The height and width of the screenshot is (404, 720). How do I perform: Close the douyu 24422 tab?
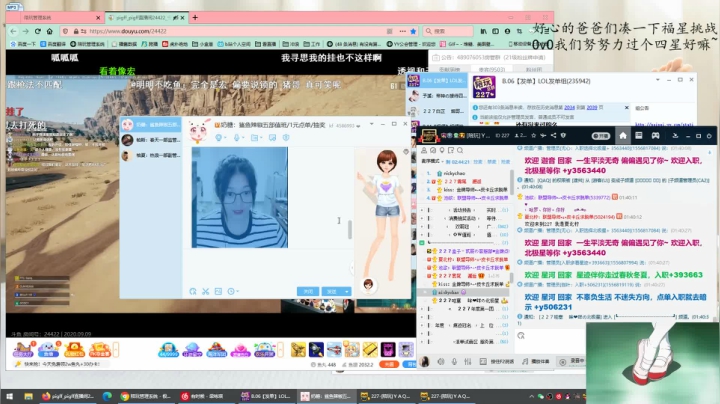pyautogui.click(x=183, y=18)
